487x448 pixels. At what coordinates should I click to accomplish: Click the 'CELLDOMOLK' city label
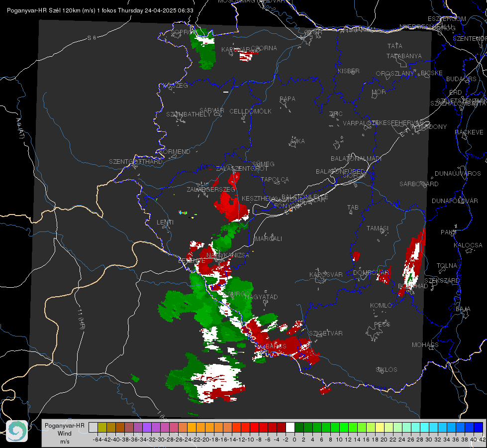pos(250,112)
